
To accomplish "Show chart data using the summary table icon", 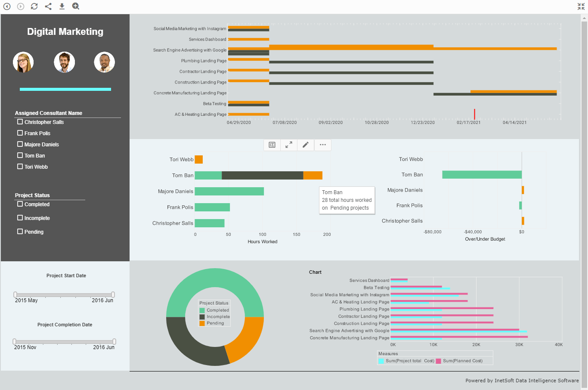I will point(272,145).
